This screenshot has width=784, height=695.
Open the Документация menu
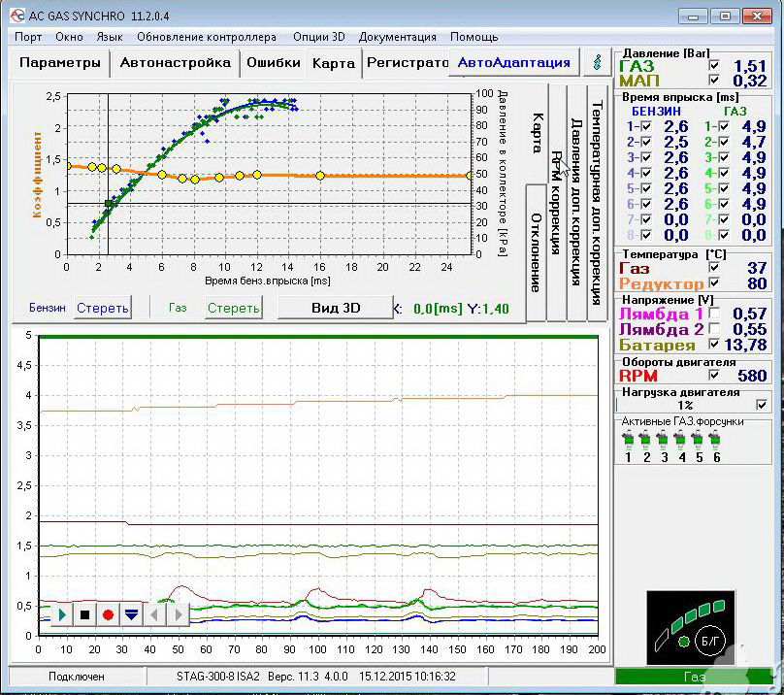click(398, 37)
